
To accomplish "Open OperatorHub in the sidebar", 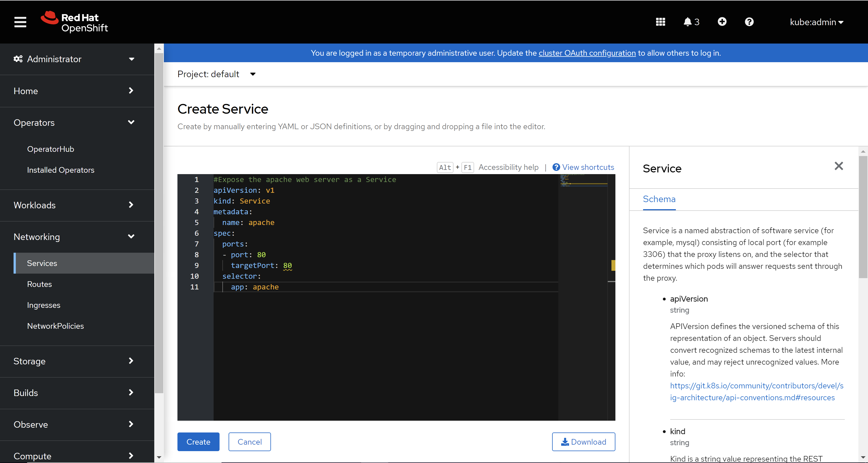I will point(51,149).
